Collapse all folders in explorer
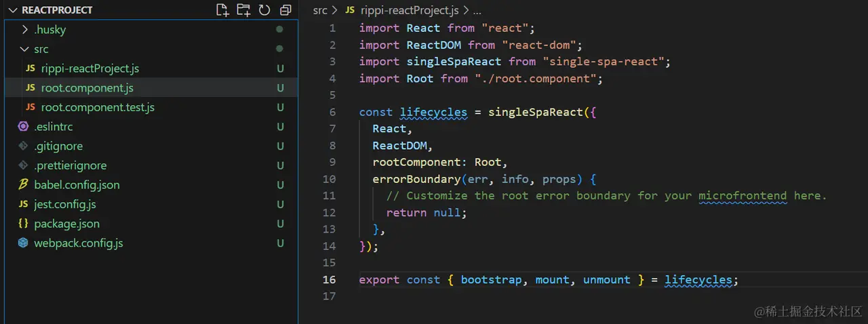The width and height of the screenshot is (868, 324). pyautogui.click(x=285, y=9)
